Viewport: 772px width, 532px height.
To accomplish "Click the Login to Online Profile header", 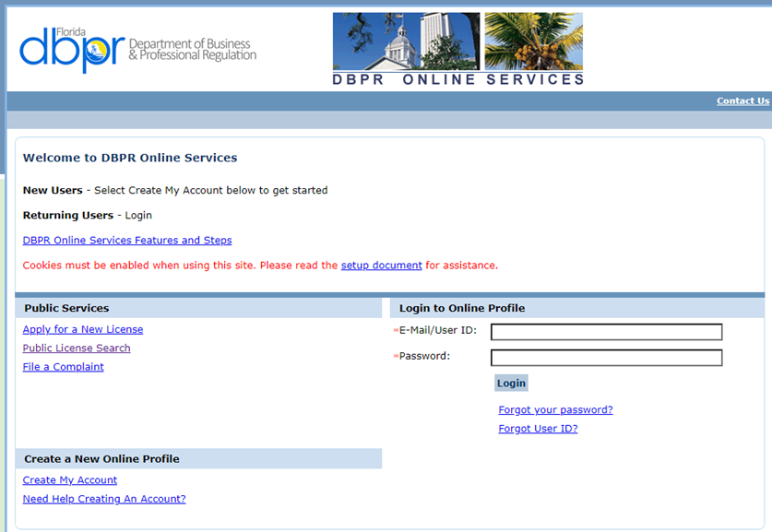I will [577, 308].
